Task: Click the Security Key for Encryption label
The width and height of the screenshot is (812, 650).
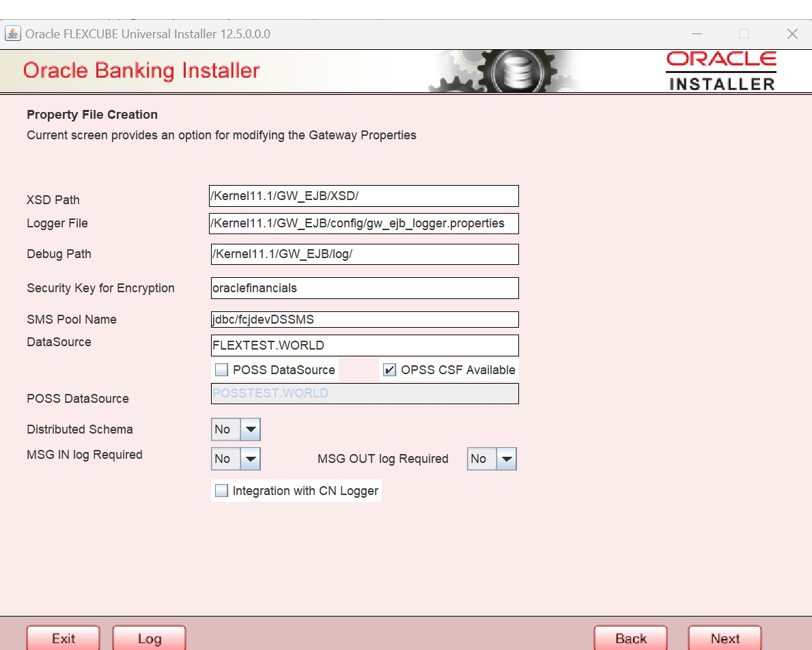Action: click(100, 288)
